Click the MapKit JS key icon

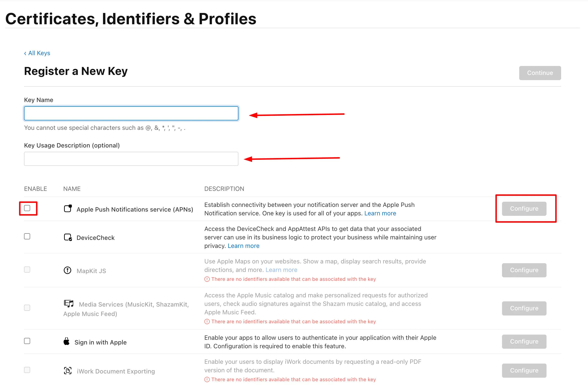click(x=67, y=270)
